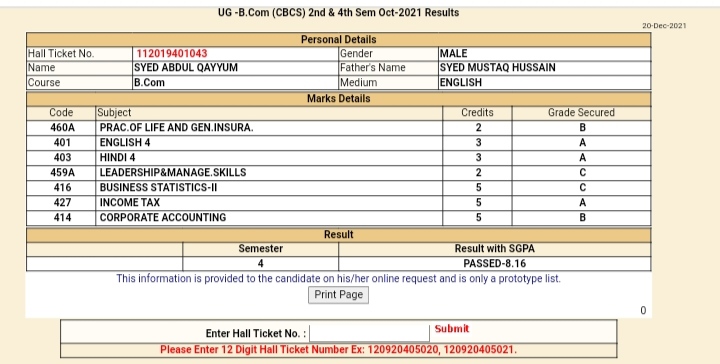Click the UG B.Com results page title

338,12
